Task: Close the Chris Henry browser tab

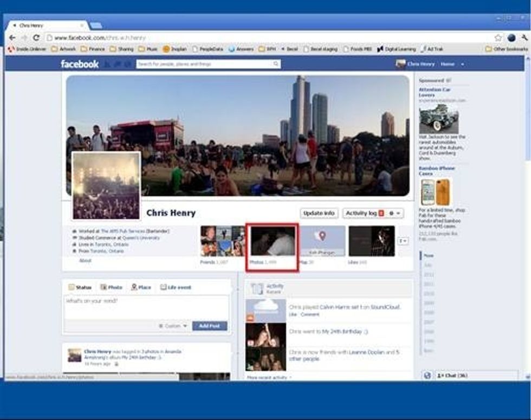Action: point(82,25)
